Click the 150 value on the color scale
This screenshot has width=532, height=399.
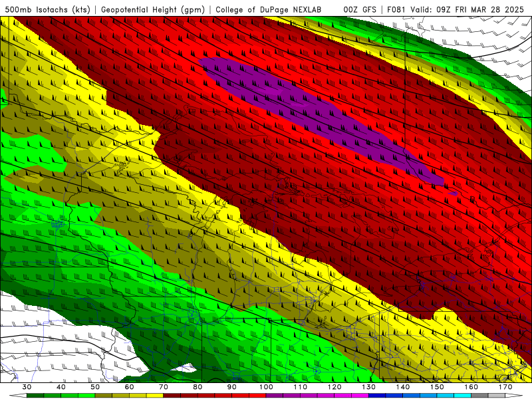(437, 387)
